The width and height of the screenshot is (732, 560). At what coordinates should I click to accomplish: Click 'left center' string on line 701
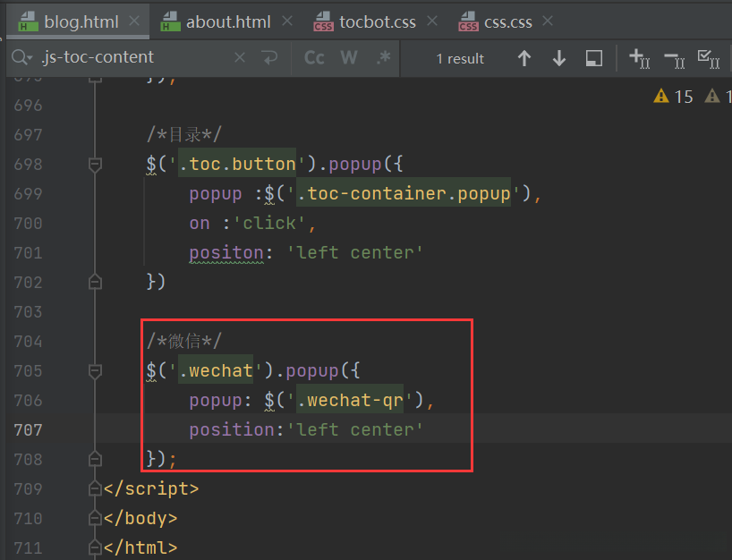click(x=354, y=253)
